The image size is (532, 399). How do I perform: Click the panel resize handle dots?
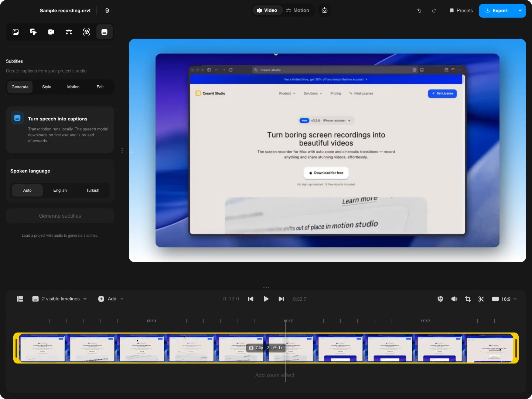click(x=122, y=151)
